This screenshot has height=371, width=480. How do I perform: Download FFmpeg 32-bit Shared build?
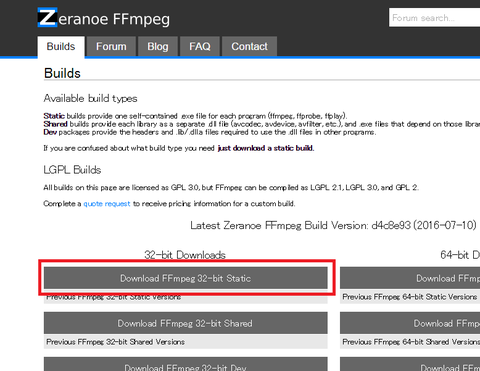click(x=186, y=323)
